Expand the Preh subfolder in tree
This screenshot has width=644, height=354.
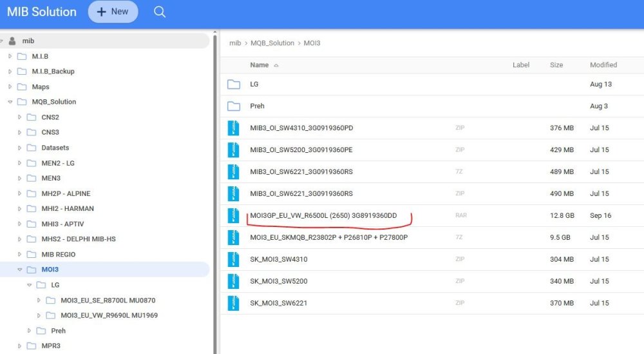[29, 331]
